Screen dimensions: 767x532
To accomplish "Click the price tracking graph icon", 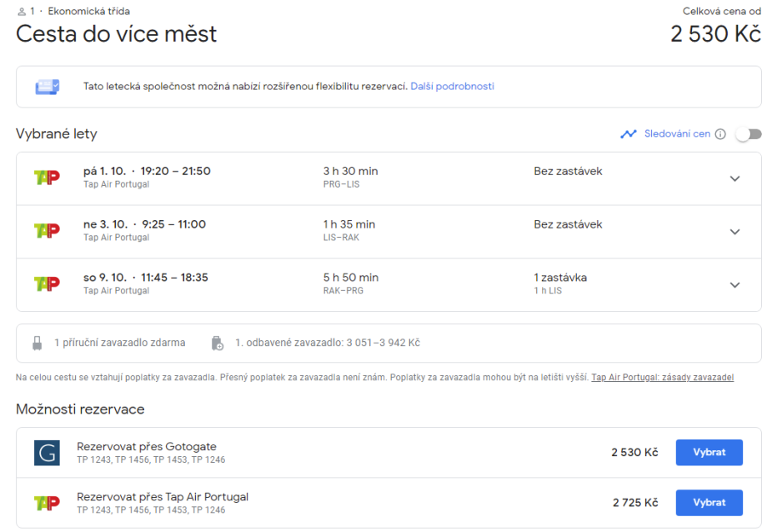I will [628, 134].
